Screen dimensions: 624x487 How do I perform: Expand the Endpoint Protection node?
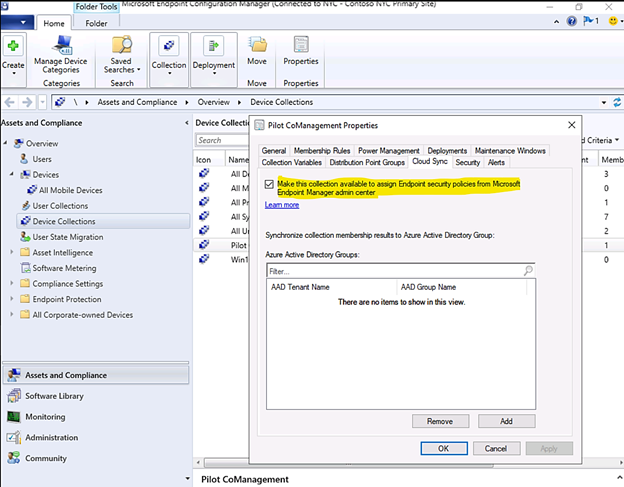12,299
